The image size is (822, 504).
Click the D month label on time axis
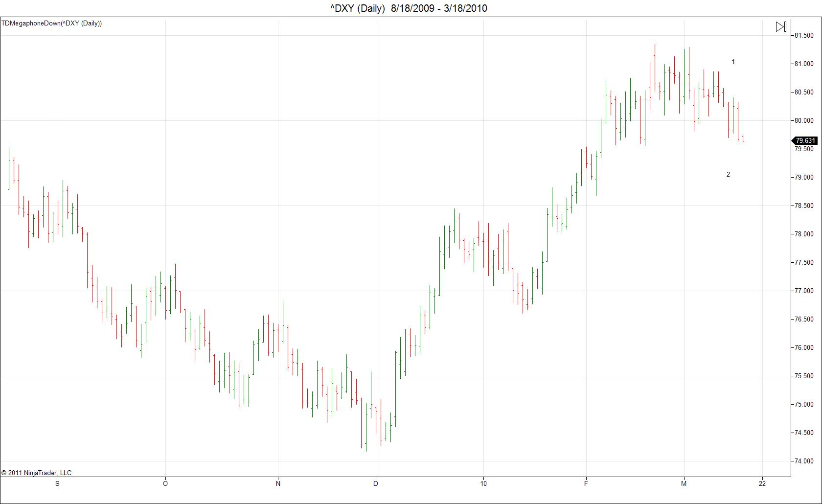tap(376, 483)
